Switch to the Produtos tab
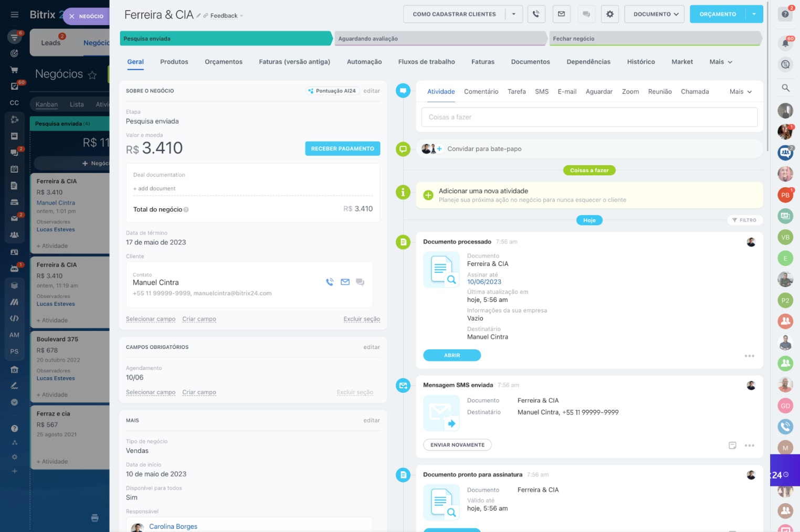The height and width of the screenshot is (532, 800). click(174, 62)
